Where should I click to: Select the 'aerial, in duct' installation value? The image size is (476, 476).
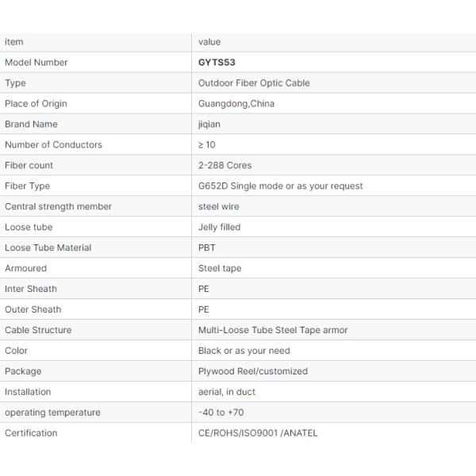coord(226,392)
